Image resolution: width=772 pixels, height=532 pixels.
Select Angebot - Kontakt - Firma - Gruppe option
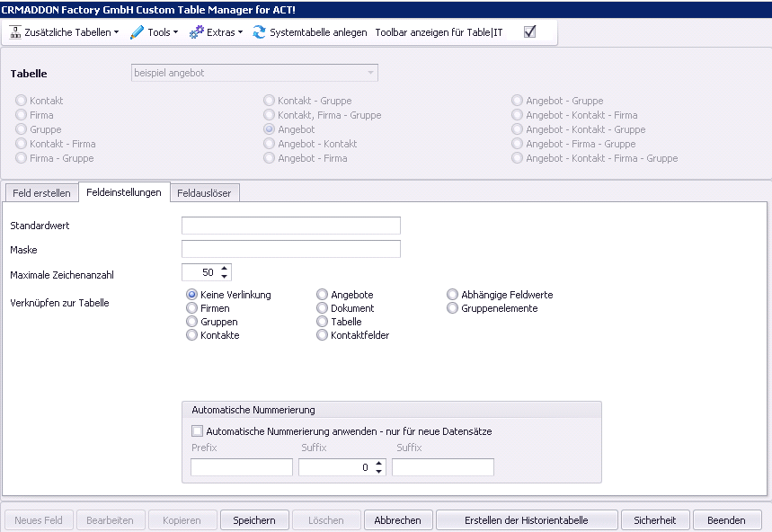tap(517, 158)
